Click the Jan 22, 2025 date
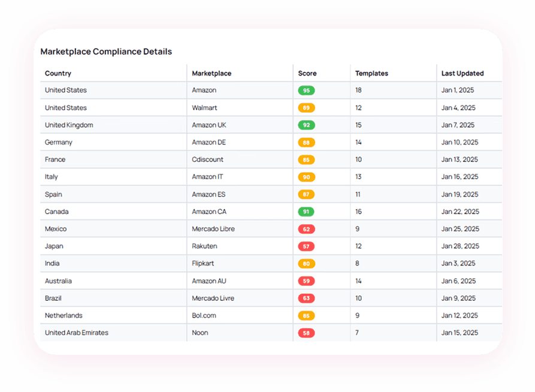535x392 pixels. tap(460, 212)
